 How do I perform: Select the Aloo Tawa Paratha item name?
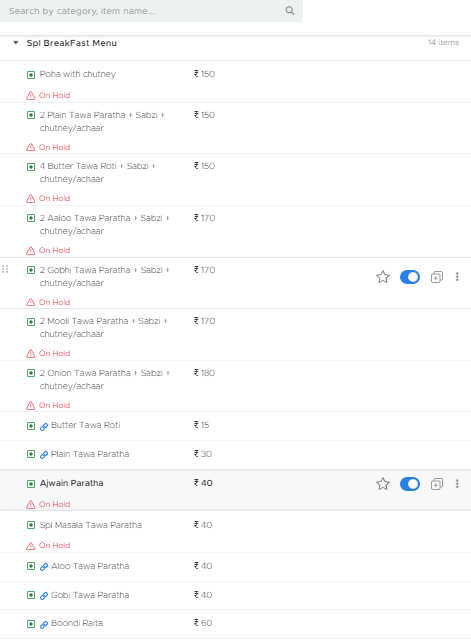(x=90, y=566)
